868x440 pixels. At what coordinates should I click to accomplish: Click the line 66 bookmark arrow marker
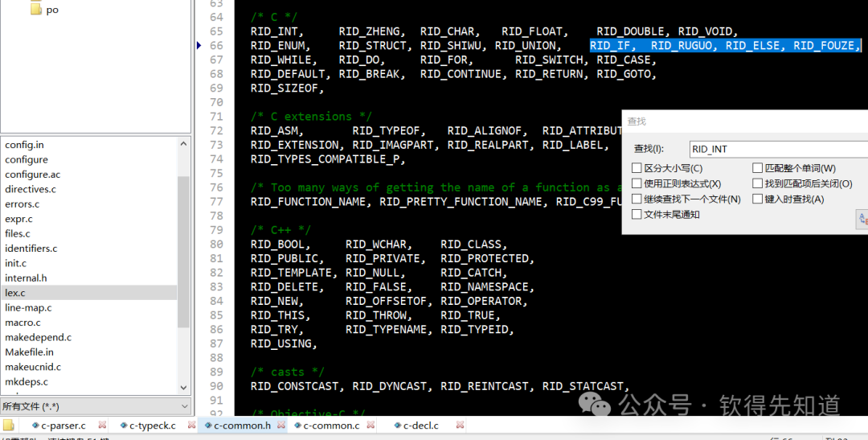point(199,45)
